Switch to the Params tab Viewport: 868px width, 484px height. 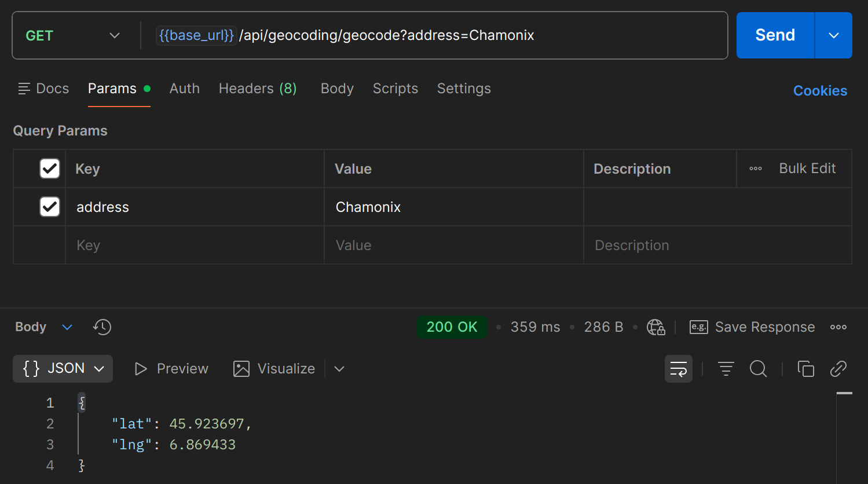coord(119,89)
